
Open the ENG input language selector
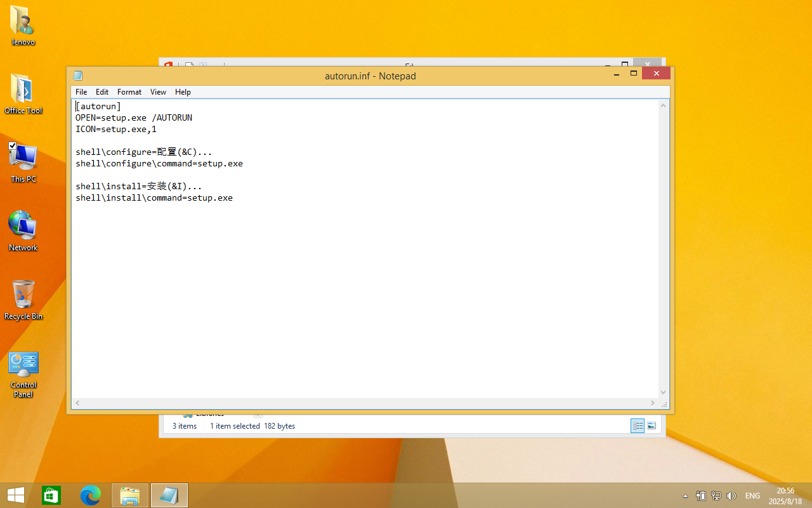pyautogui.click(x=752, y=496)
